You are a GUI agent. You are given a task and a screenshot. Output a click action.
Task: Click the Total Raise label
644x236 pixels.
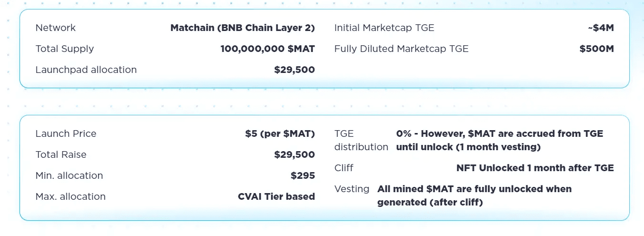coord(61,154)
